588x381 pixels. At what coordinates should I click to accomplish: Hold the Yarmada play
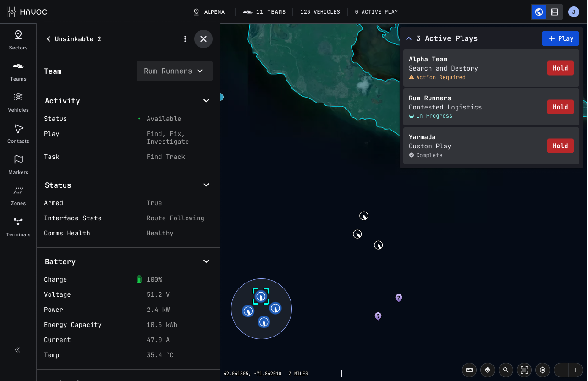click(561, 146)
